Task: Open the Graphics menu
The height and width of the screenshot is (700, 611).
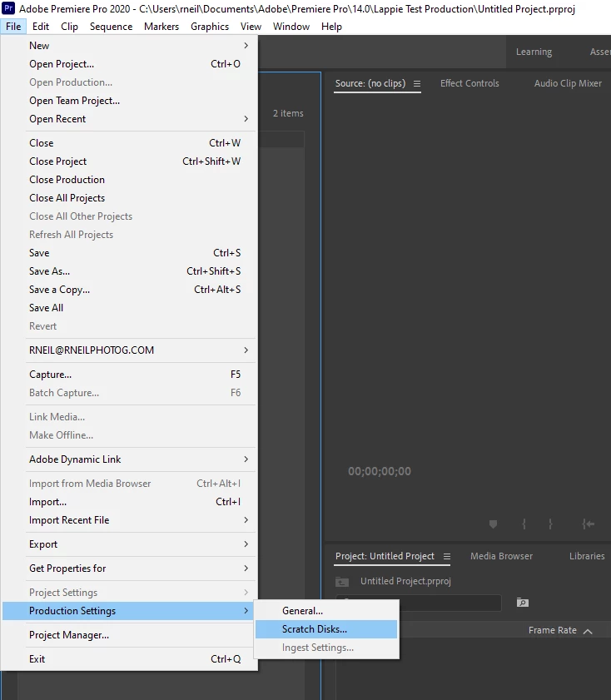Action: point(210,27)
